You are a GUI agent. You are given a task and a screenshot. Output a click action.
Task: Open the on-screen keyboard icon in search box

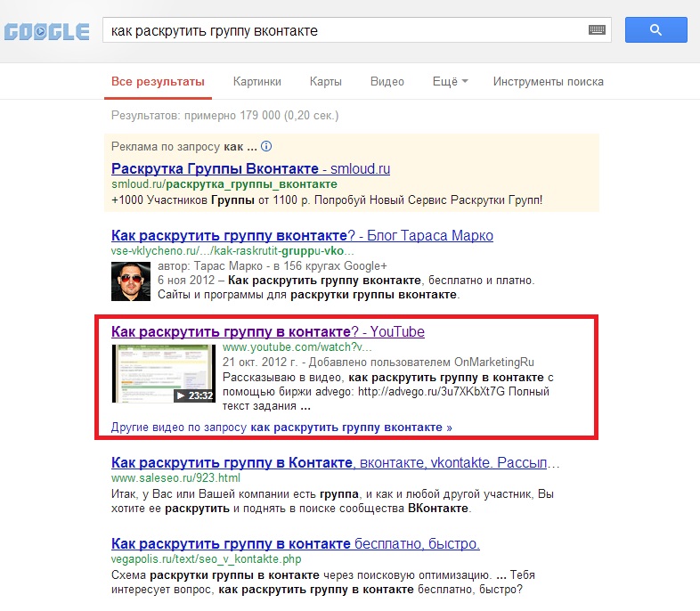(x=597, y=30)
